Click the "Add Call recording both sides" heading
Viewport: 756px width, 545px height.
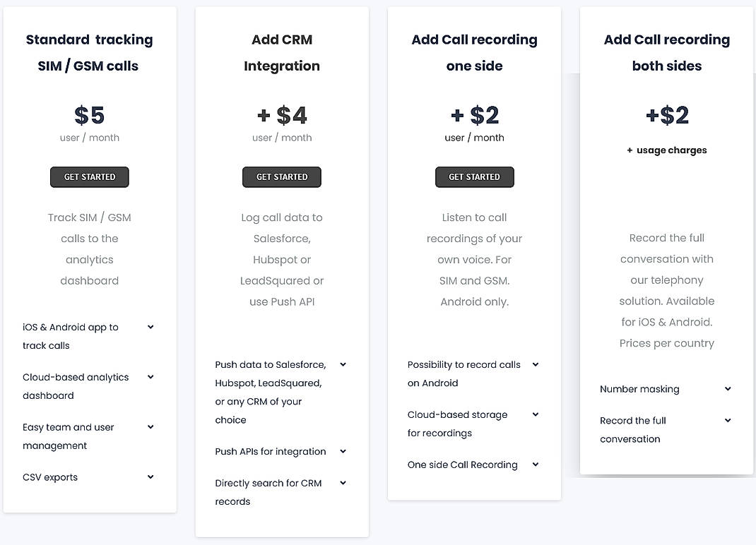point(666,52)
